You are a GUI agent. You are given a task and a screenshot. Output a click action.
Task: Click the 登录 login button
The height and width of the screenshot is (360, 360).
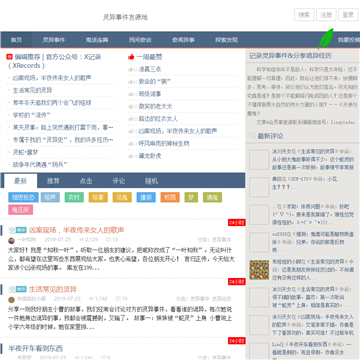click(x=348, y=15)
